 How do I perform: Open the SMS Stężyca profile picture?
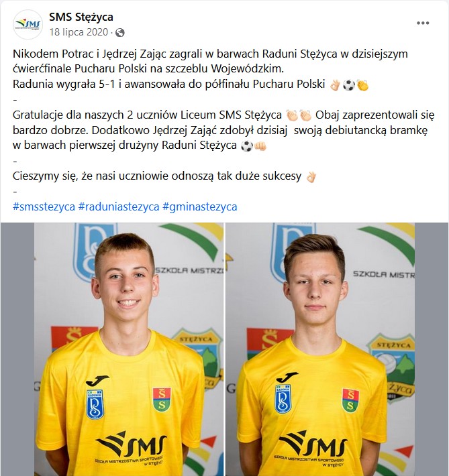click(28, 24)
